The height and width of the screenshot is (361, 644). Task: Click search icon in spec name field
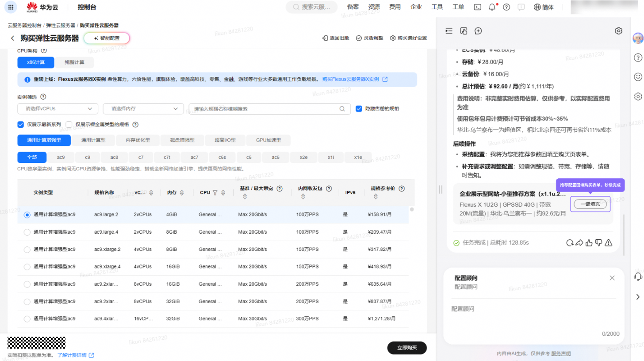point(342,109)
